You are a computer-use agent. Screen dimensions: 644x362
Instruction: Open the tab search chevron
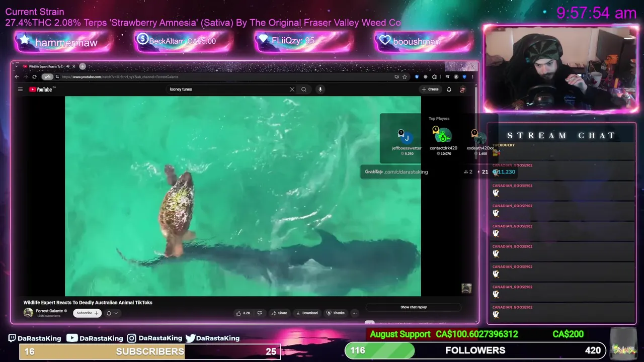point(17,66)
